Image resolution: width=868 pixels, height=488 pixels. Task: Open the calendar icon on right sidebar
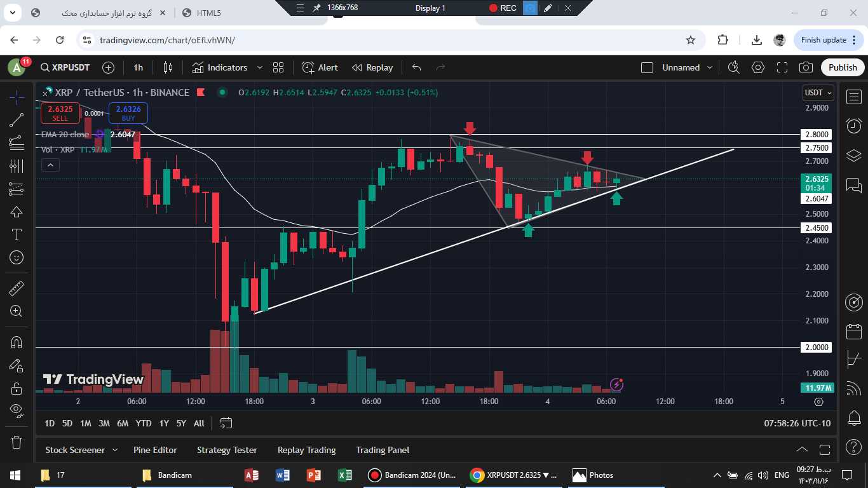(853, 331)
